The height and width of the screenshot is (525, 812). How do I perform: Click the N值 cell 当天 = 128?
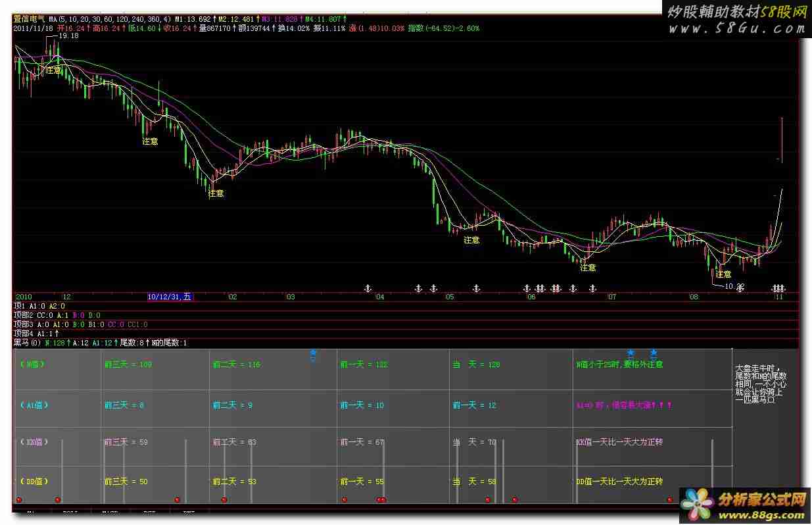[x=476, y=364]
